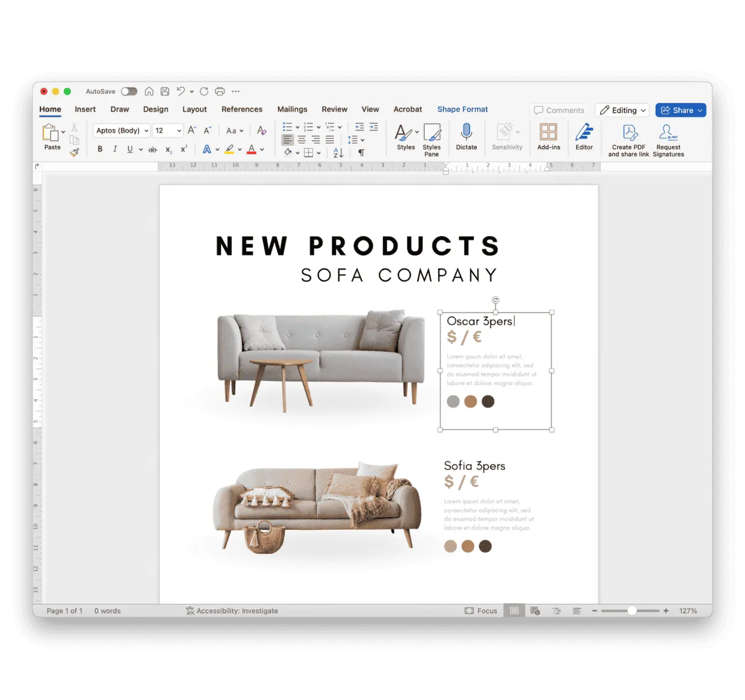The width and height of the screenshot is (745, 700).
Task: Open the Styles gallery
Action: (406, 137)
